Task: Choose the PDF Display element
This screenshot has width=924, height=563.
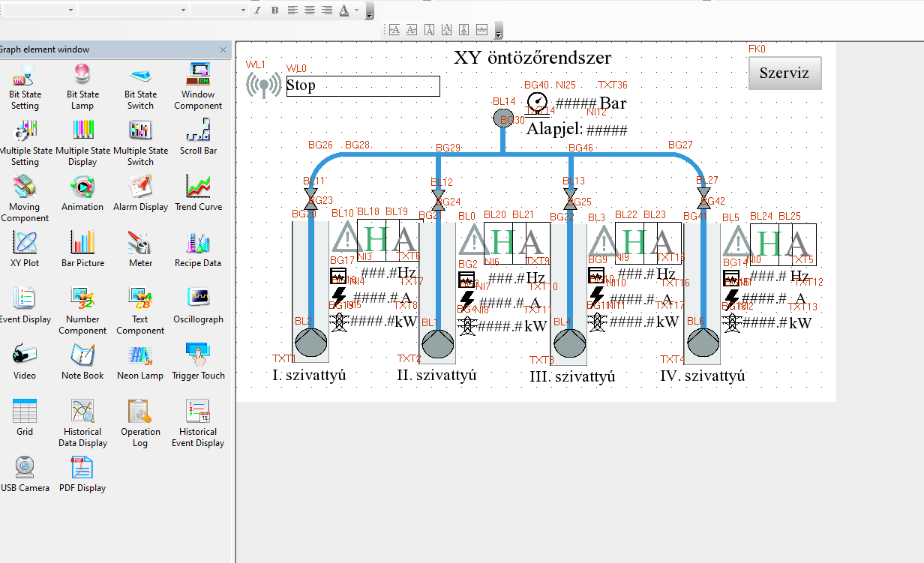Action: [x=82, y=475]
